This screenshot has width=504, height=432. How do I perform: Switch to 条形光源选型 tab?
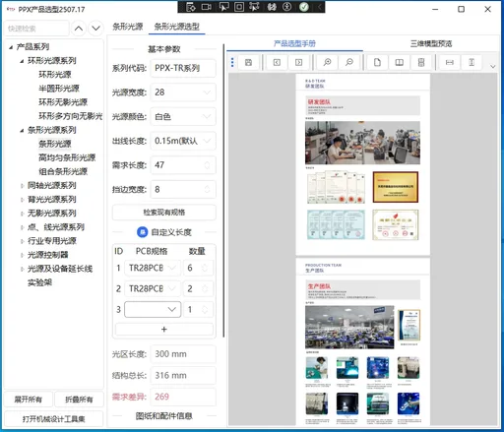pos(177,27)
